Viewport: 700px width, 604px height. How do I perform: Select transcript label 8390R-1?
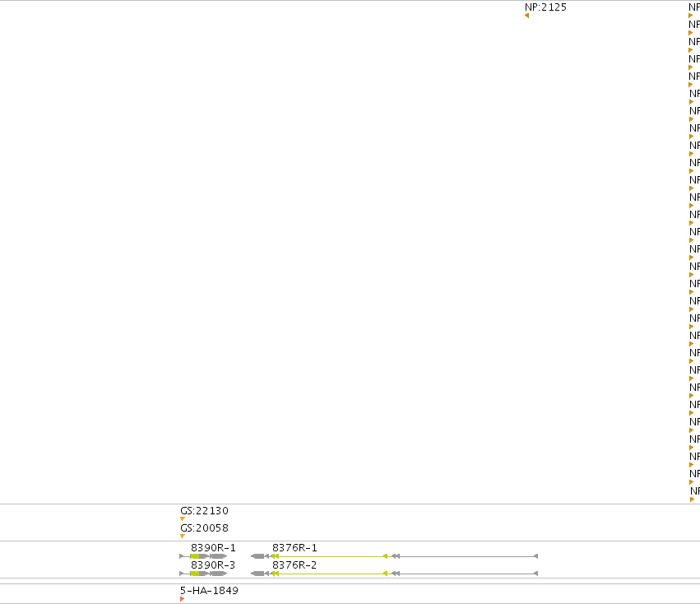pos(213,548)
